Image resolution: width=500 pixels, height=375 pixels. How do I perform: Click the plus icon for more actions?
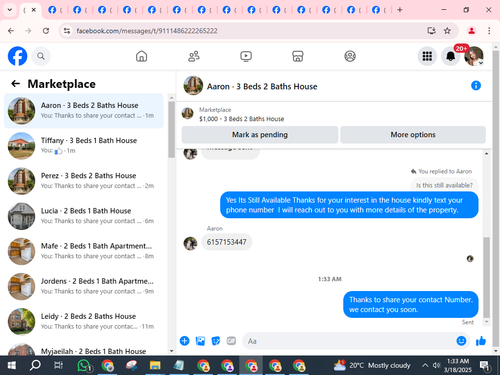[185, 341]
